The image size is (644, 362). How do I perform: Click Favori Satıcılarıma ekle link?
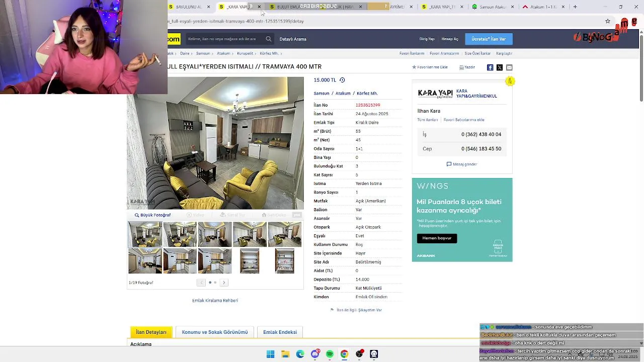[464, 120]
